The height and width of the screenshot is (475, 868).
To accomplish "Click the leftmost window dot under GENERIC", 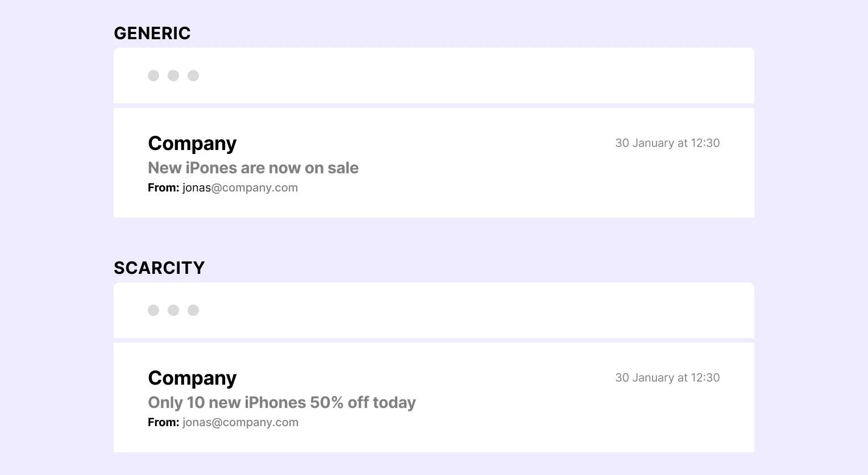I will (153, 76).
